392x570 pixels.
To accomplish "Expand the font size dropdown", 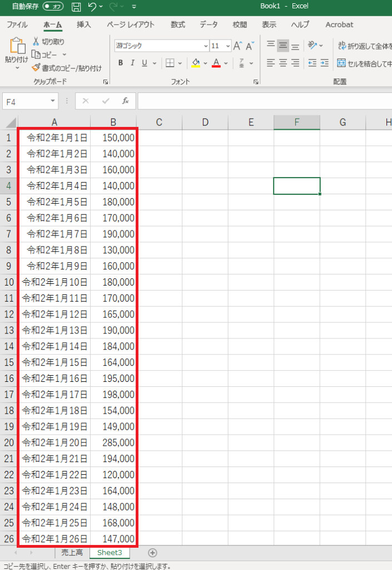I will pos(228,46).
